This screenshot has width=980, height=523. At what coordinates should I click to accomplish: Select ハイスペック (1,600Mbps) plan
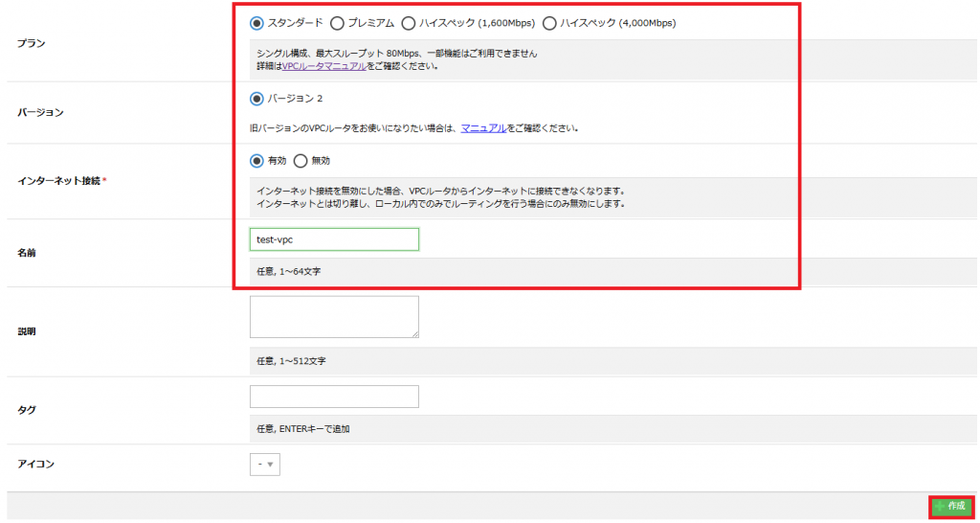(409, 23)
